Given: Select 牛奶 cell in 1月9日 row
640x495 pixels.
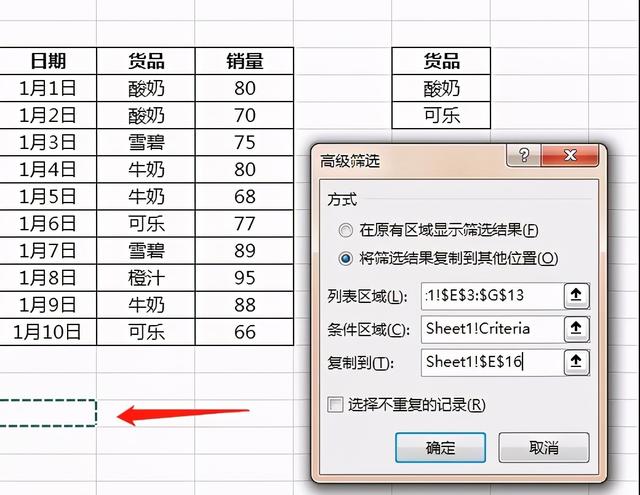Looking at the screenshot, I should (x=146, y=305).
